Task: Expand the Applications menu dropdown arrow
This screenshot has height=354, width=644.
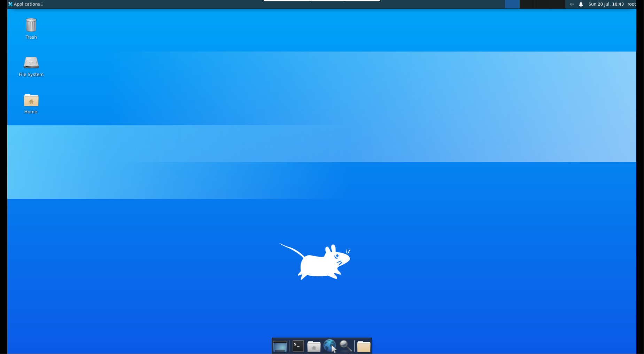Action: coord(42,4)
